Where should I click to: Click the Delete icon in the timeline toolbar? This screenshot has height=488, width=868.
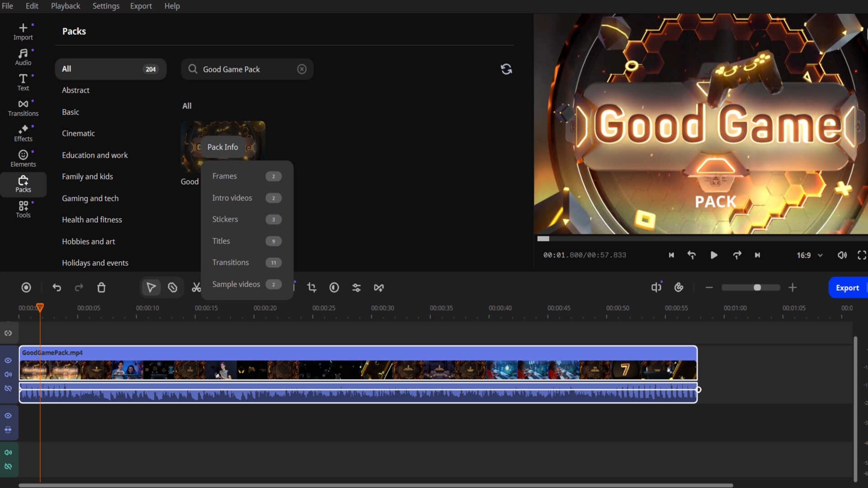point(101,287)
